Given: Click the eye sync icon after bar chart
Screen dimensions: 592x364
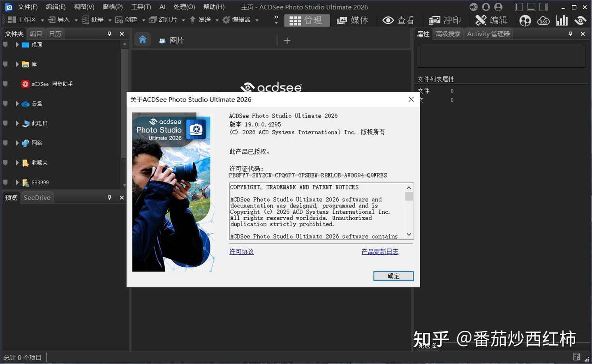Looking at the screenshot, I should pos(580,21).
